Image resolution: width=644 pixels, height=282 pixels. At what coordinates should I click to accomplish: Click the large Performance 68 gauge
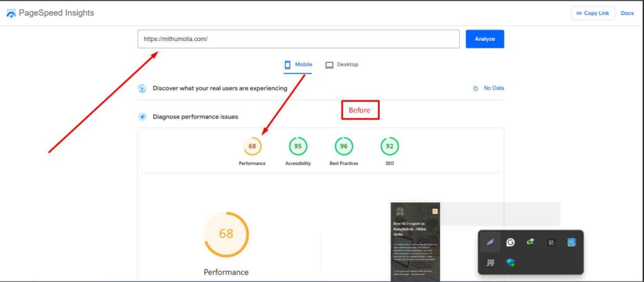point(226,234)
